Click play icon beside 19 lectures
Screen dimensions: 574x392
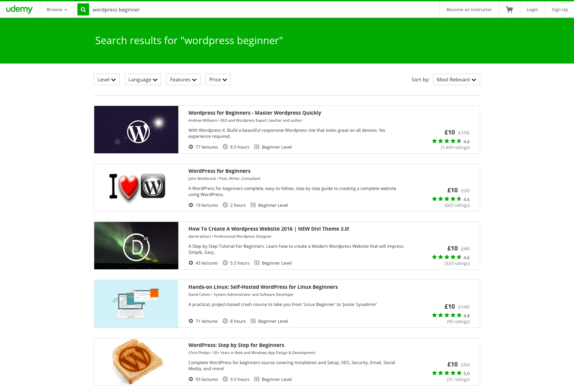pos(191,205)
